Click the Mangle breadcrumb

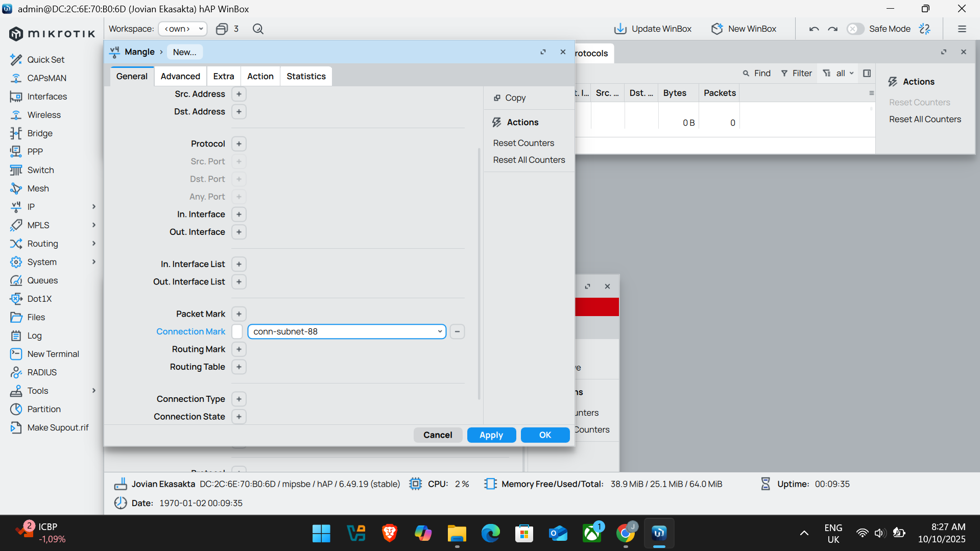pos(139,52)
